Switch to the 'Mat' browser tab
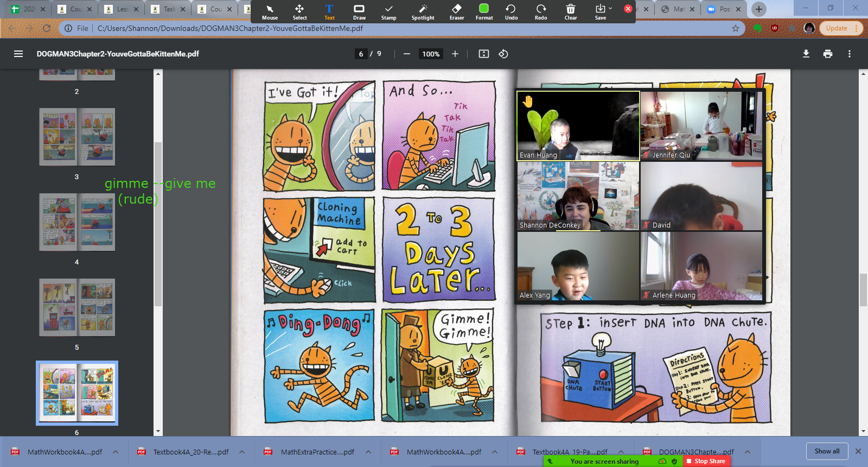Viewport: 868px width, 467px height. pos(678,9)
